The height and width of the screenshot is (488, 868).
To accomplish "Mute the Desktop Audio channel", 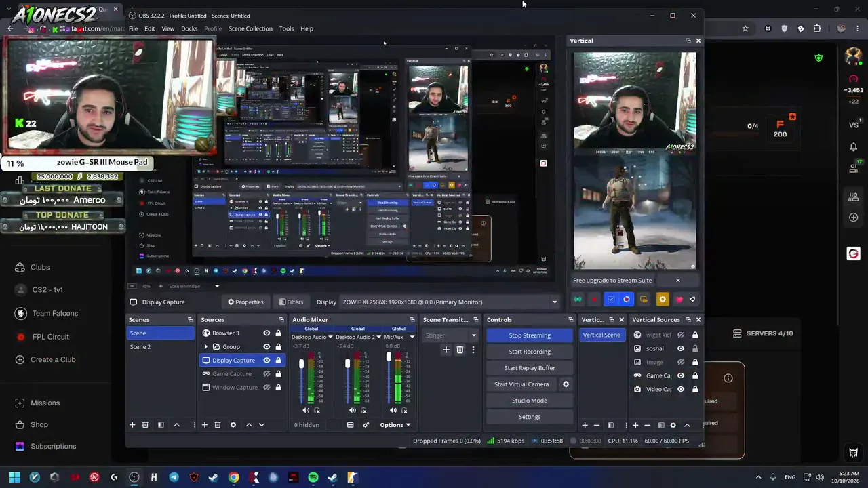I will click(306, 410).
